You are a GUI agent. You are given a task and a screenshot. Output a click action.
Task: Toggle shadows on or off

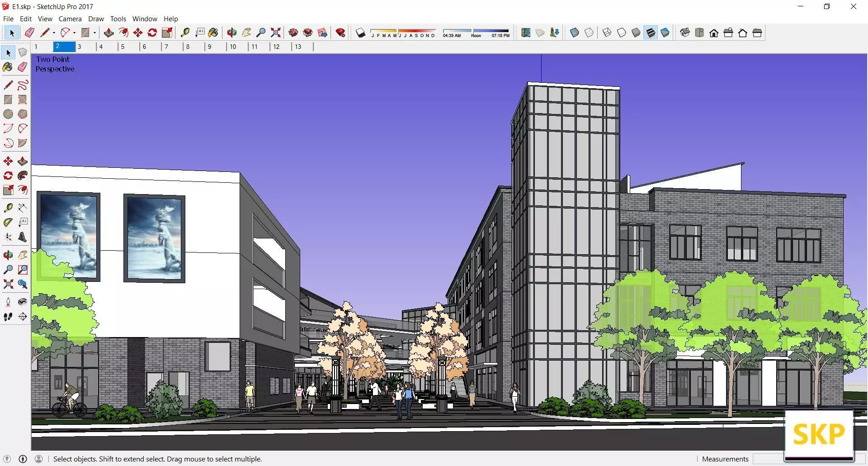(x=360, y=33)
